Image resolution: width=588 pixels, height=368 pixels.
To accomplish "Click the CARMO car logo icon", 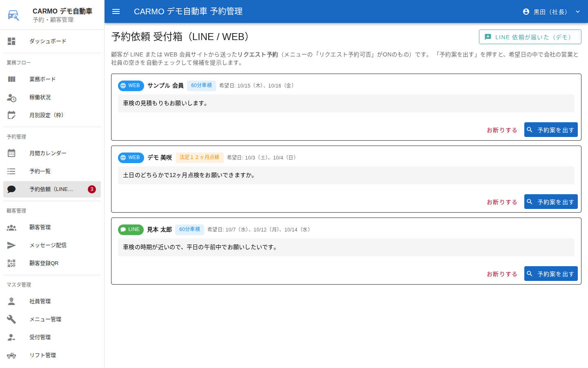I will point(13,15).
